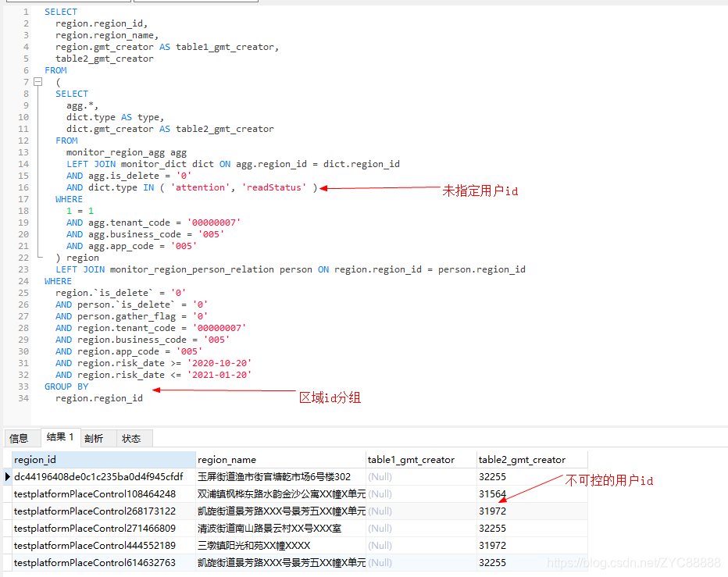Place cursor on 'attention' string in line 16
Viewport: 728px width, 577px height.
(200, 187)
